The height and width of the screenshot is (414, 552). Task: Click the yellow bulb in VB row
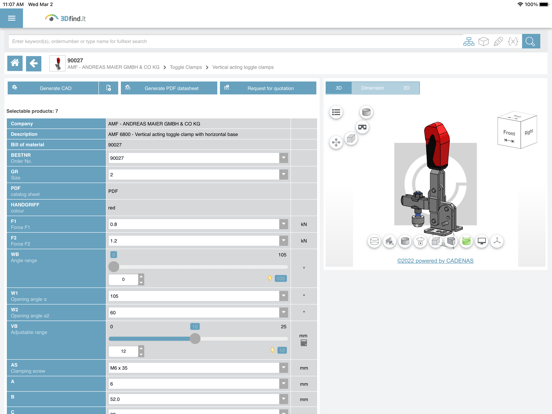pos(272,350)
